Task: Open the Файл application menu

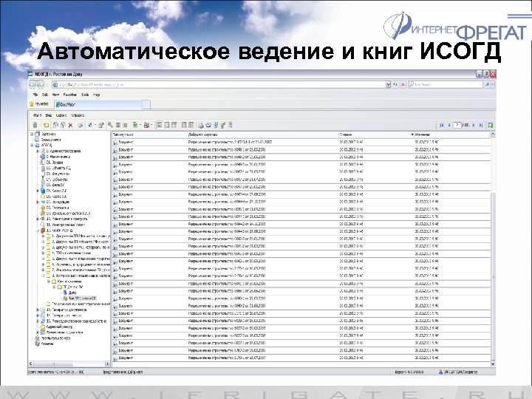Action: click(38, 115)
